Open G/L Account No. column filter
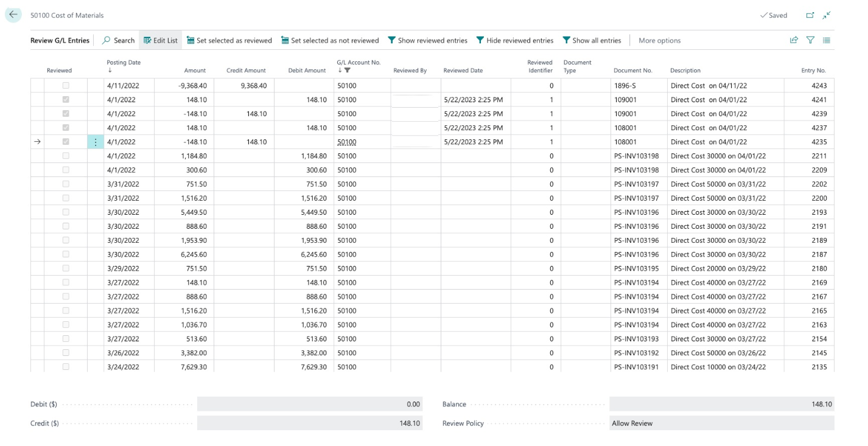Viewport: 868px width, 446px height. pyautogui.click(x=348, y=71)
